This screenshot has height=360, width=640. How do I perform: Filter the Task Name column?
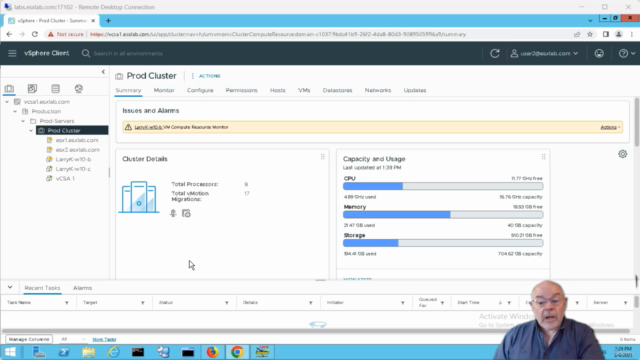(x=67, y=303)
